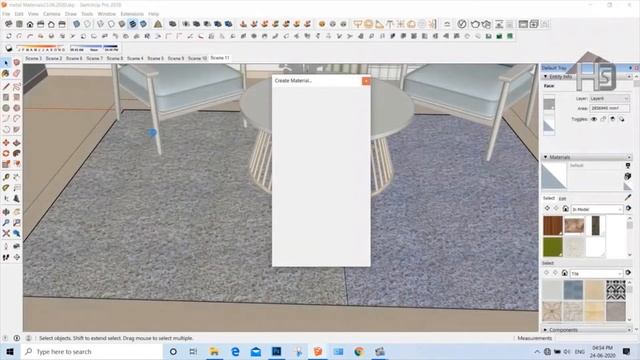
Task: Open details menu beside In Model
Action: point(629,209)
